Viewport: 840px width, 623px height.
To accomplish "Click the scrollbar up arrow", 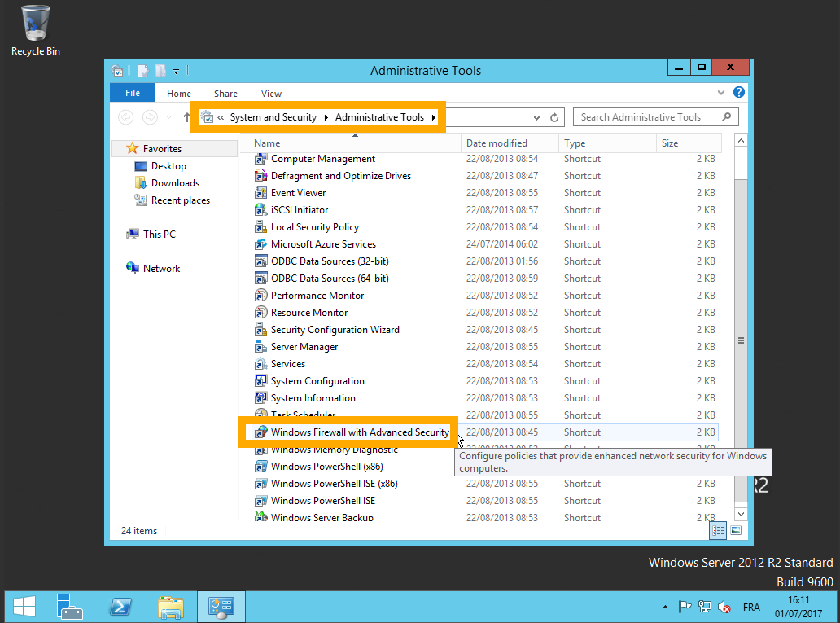I will 741,140.
